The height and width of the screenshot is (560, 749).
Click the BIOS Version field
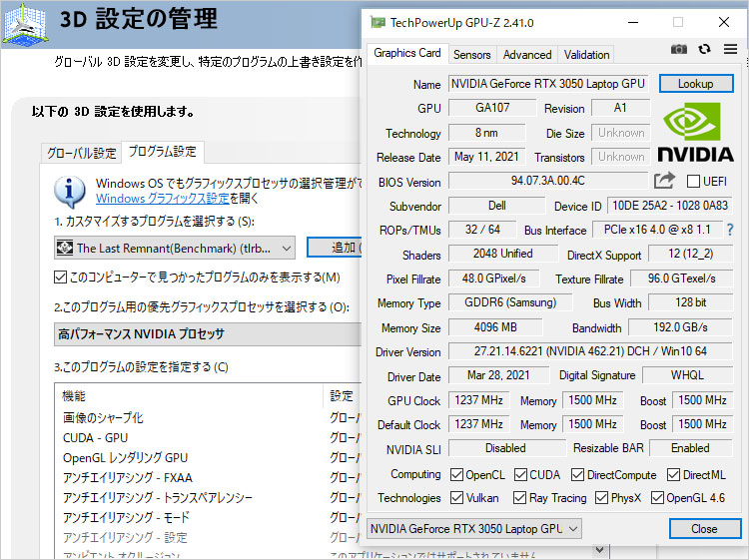[x=548, y=181]
